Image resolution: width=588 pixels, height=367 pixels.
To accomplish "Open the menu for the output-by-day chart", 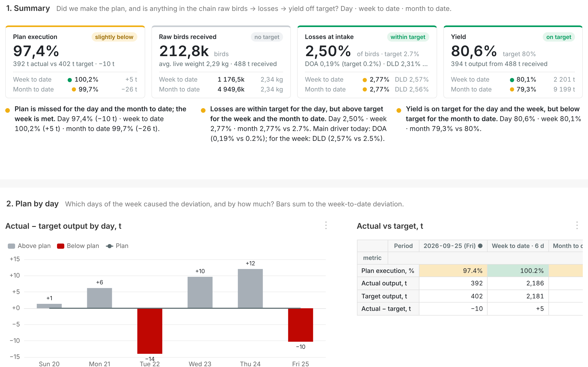I will coord(326,225).
